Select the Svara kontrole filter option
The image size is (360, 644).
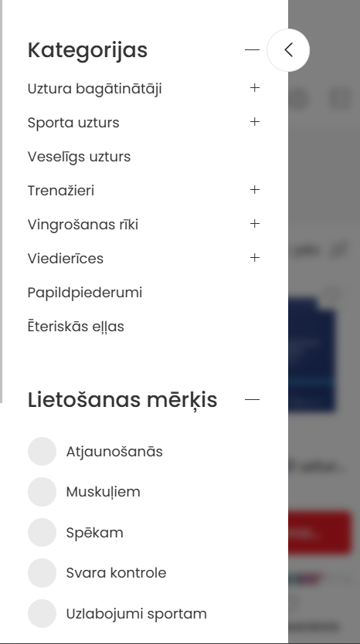[97, 572]
